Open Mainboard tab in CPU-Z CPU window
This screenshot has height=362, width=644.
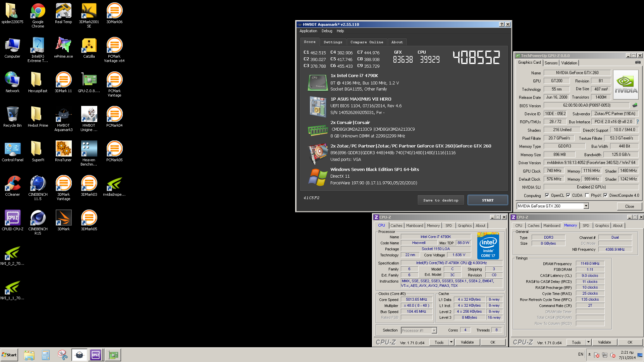[x=415, y=226]
